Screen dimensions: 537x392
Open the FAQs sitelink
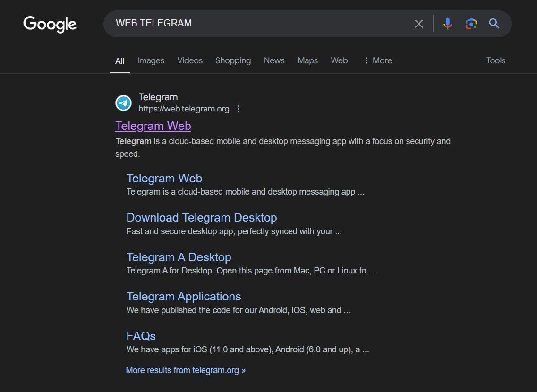coord(141,336)
